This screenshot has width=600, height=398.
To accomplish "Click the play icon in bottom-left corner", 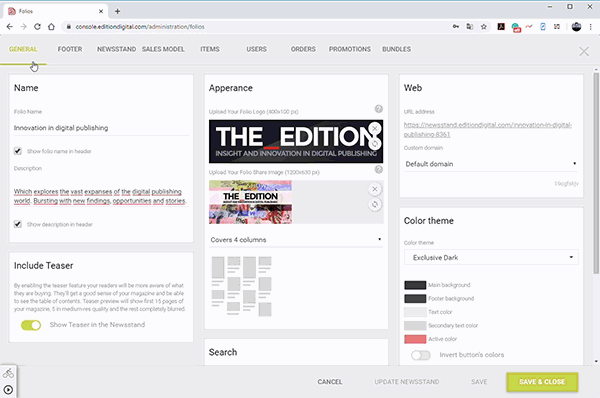I will (x=8, y=390).
